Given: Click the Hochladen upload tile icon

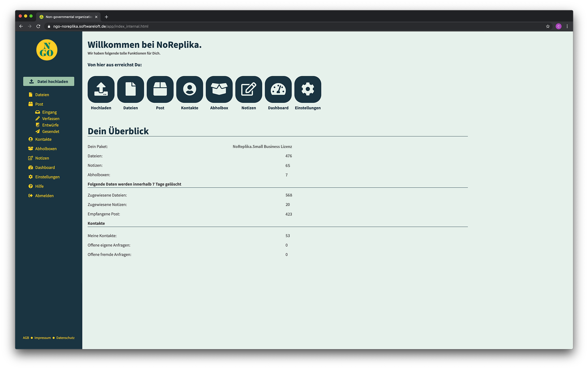Looking at the screenshot, I should [101, 89].
